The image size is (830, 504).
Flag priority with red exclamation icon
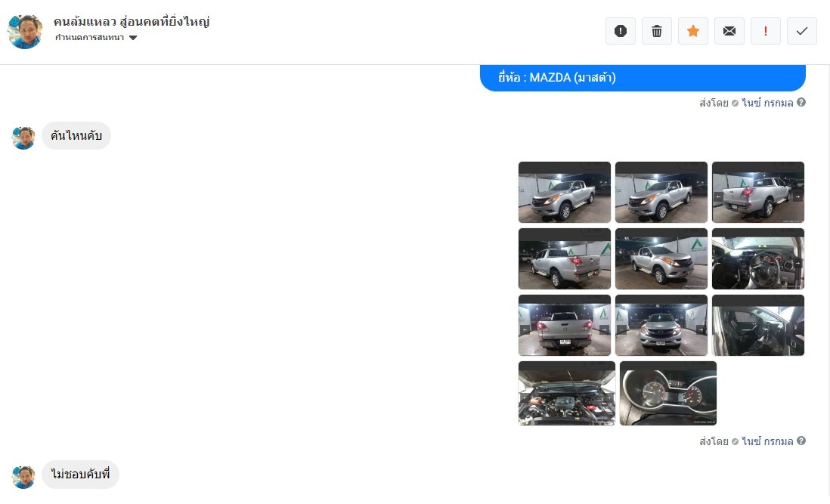766,31
